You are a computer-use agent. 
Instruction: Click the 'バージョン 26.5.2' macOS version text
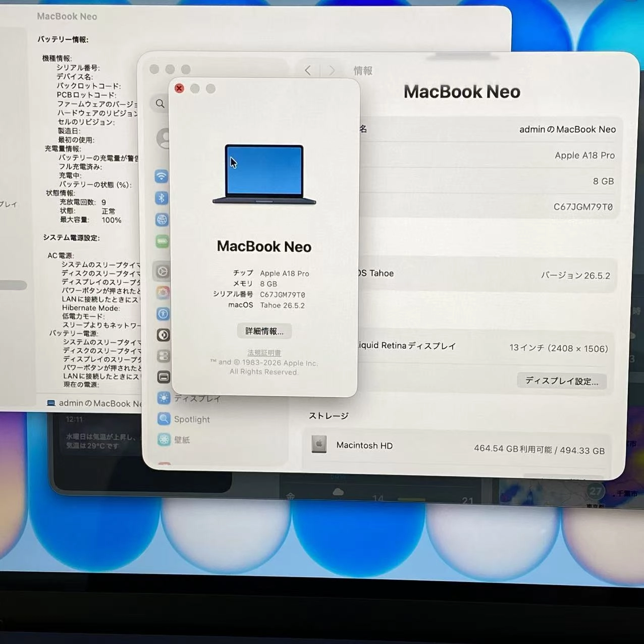576,276
